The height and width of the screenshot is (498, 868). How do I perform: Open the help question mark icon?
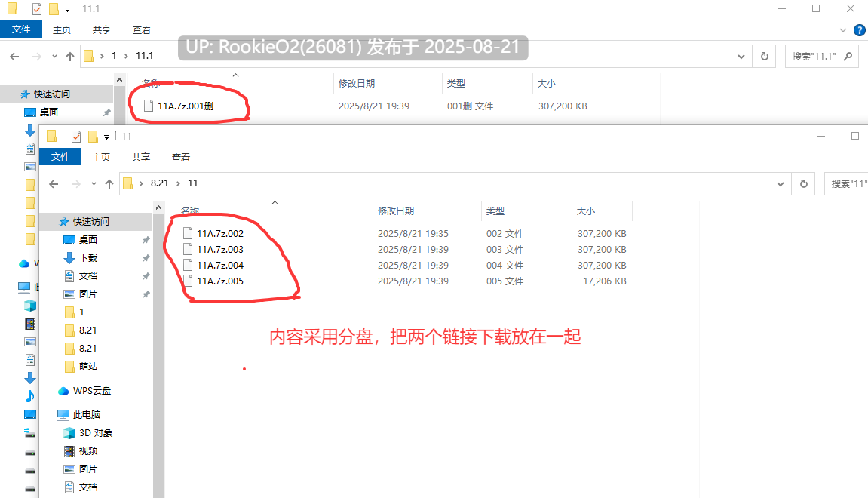coord(860,30)
